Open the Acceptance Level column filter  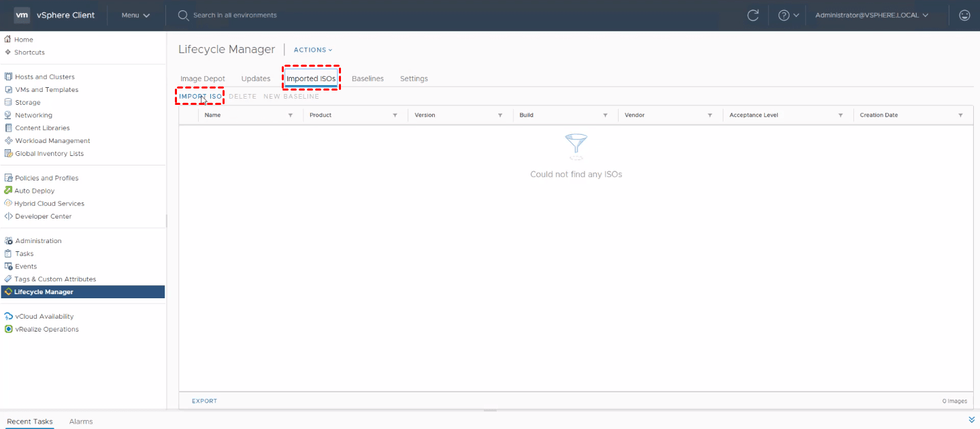pyautogui.click(x=840, y=116)
